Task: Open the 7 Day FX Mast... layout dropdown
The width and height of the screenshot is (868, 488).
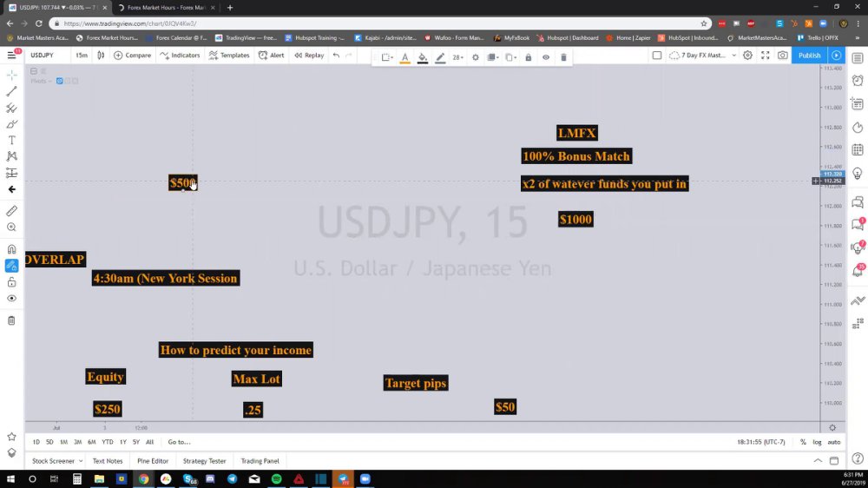Action: point(702,56)
